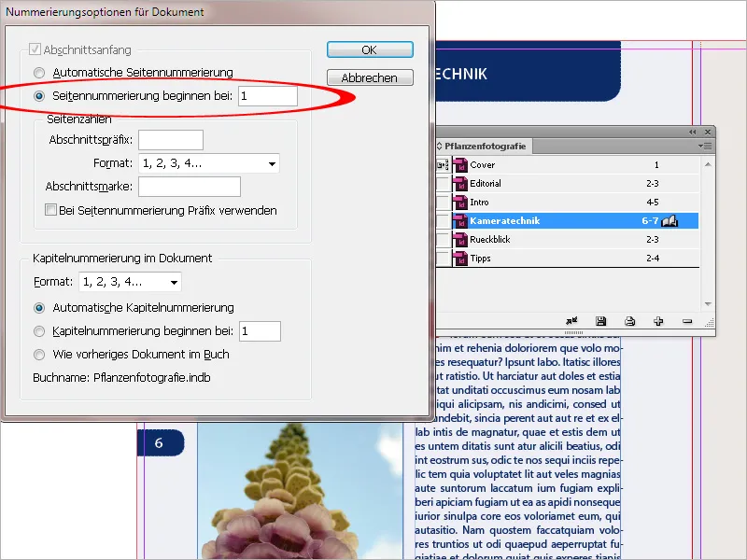Open the Kapitelnummerierung Format dropdown

click(130, 282)
